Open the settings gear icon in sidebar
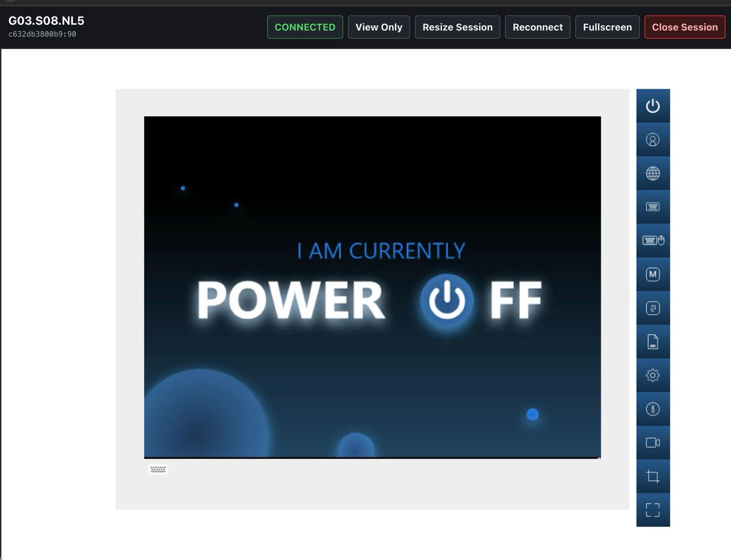The image size is (731, 560). (653, 375)
